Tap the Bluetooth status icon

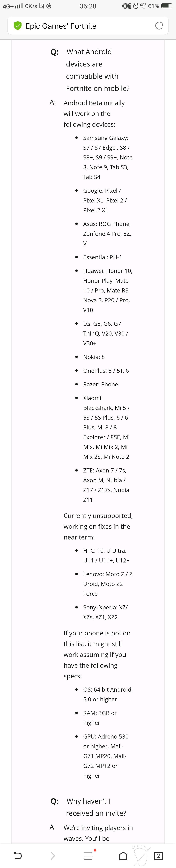point(125,6)
